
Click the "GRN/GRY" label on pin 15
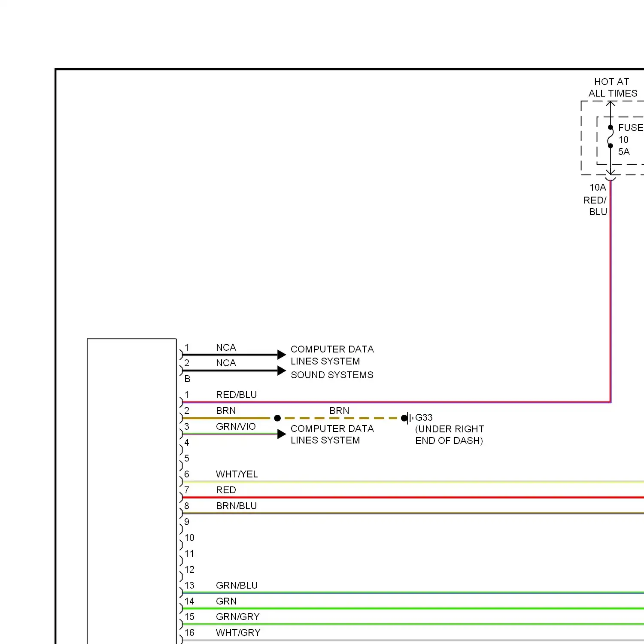coord(238,617)
